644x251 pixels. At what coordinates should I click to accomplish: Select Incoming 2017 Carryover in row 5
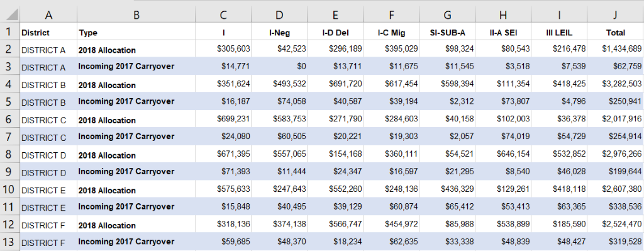[x=136, y=101]
